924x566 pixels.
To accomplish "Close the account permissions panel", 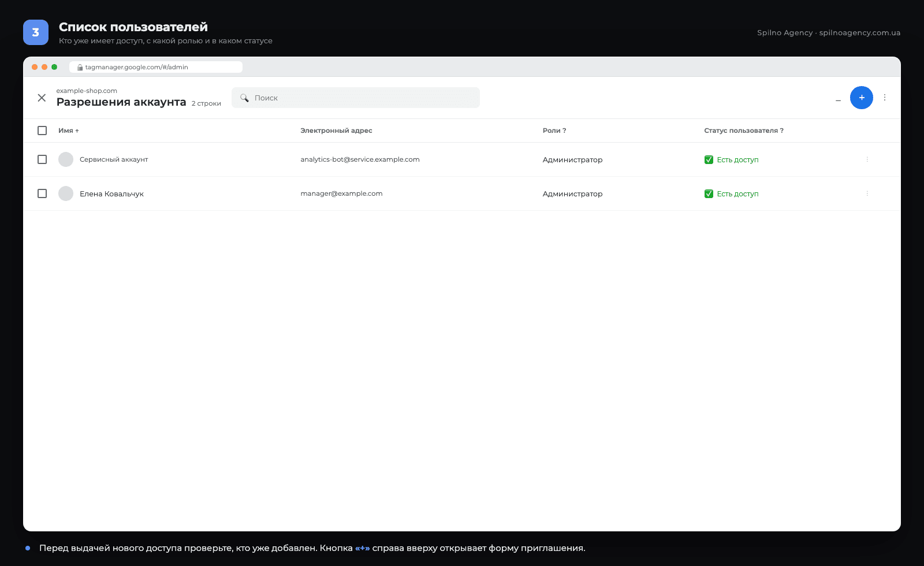I will 42,98.
